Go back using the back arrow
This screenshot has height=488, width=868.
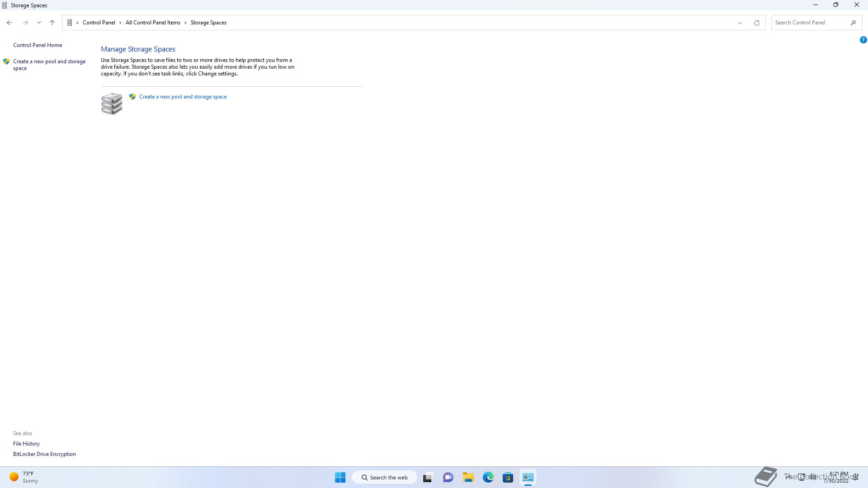[x=9, y=23]
